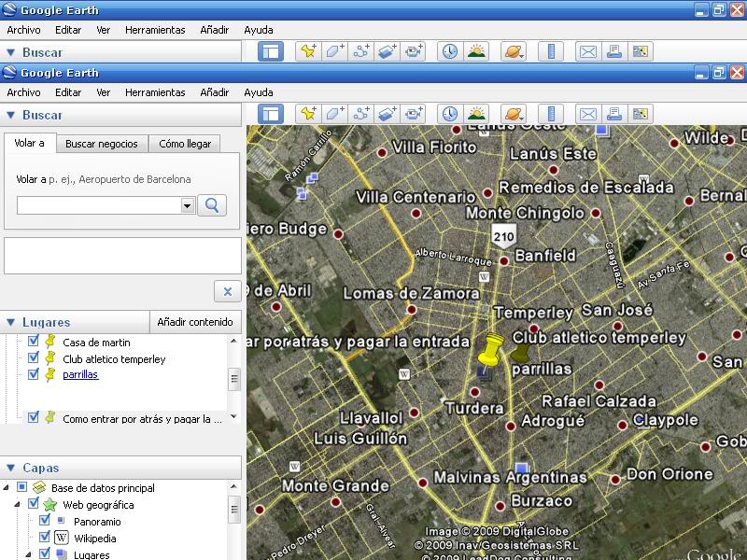Click sunlight icon in the back window
747x560 pixels.
[x=476, y=51]
